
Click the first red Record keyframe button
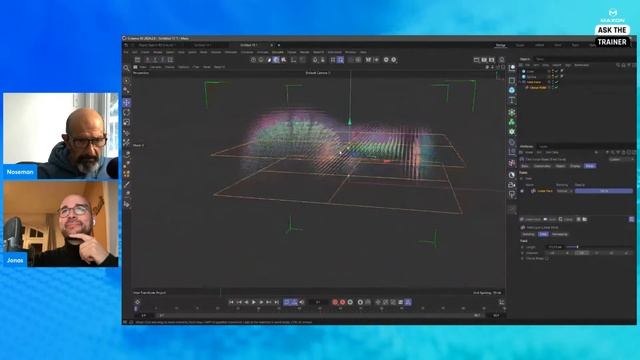click(335, 302)
